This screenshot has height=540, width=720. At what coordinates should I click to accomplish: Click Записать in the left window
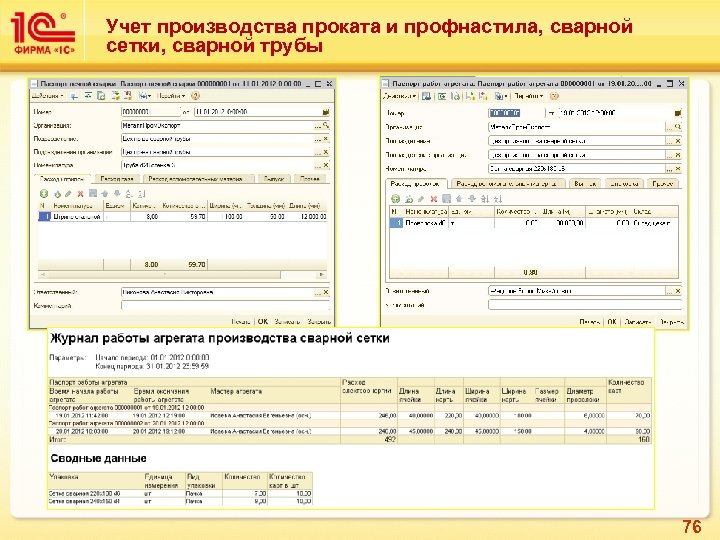coord(287,321)
